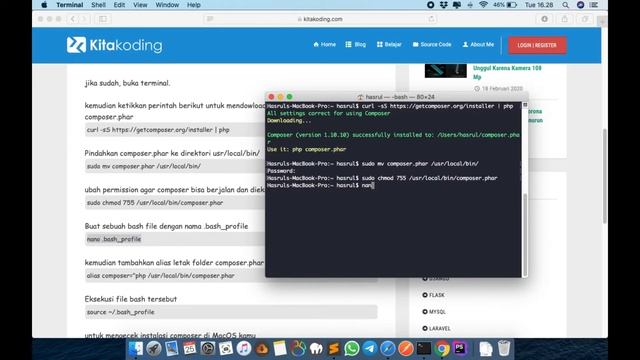This screenshot has width=640, height=360.
Task: Open iTunes from the Dock
Action: [244, 349]
